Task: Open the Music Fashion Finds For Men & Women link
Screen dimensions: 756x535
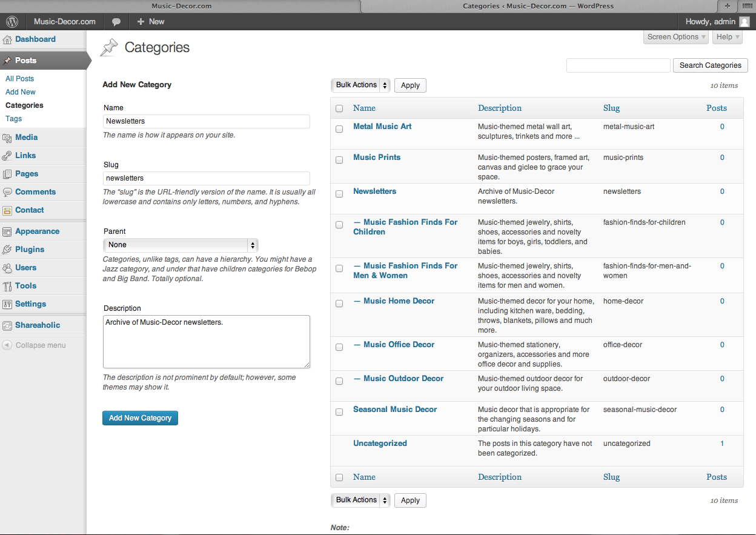Action: click(406, 271)
